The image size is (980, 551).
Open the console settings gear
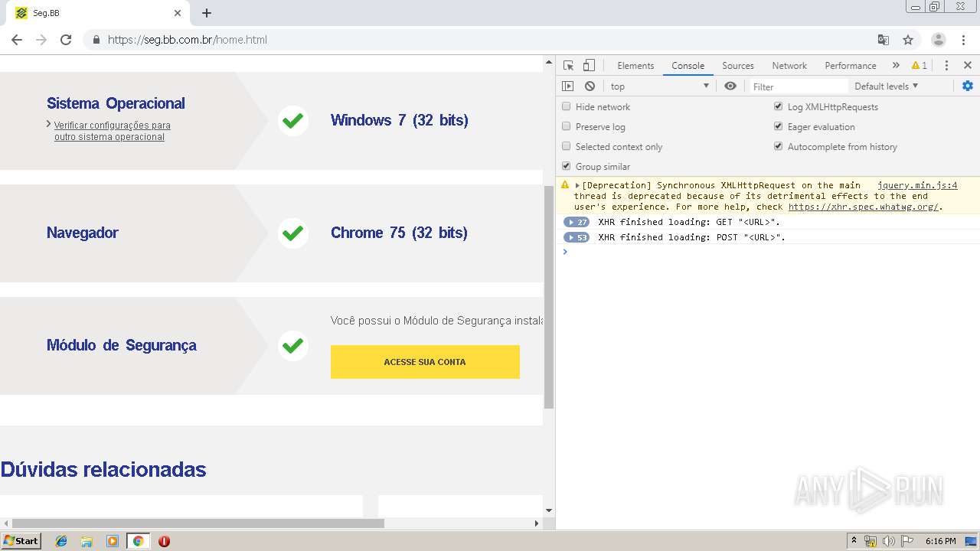[968, 86]
